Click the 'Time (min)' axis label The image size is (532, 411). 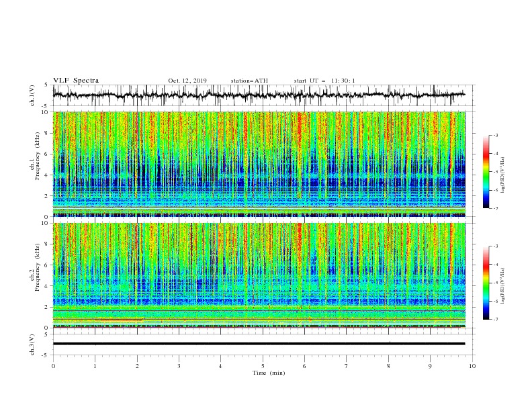(x=269, y=373)
